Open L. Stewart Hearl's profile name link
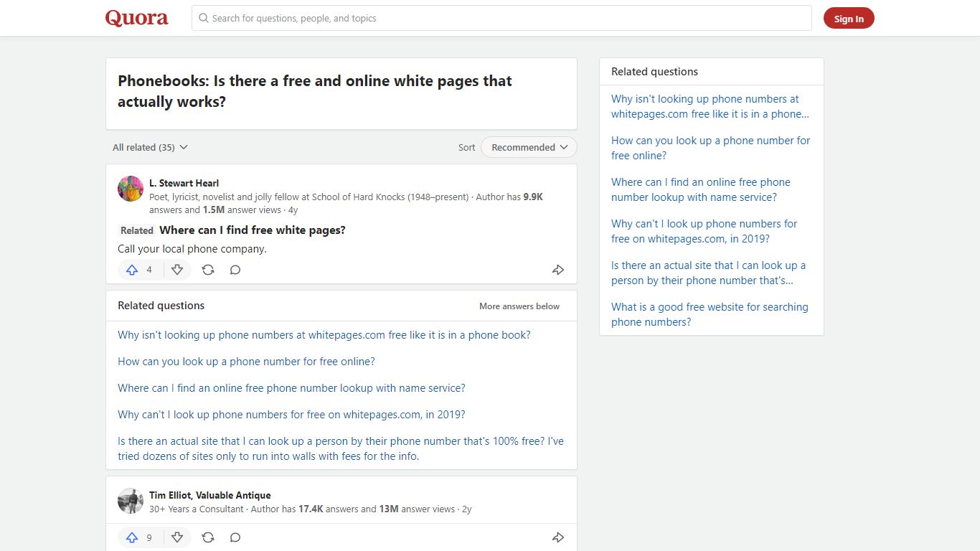Screen dimensions: 980x551 tap(184, 183)
